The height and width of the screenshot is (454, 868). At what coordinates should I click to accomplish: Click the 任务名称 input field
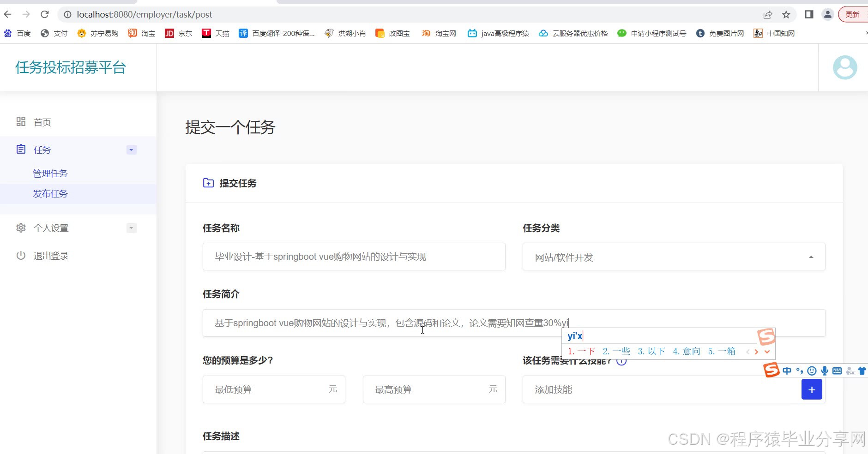(354, 257)
